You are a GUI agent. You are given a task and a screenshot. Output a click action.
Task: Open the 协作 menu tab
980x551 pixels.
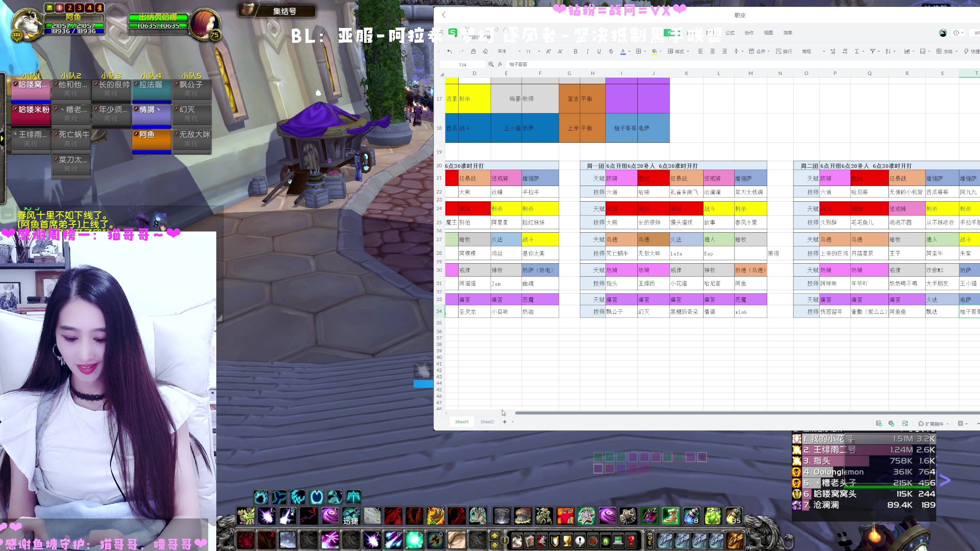point(749,33)
